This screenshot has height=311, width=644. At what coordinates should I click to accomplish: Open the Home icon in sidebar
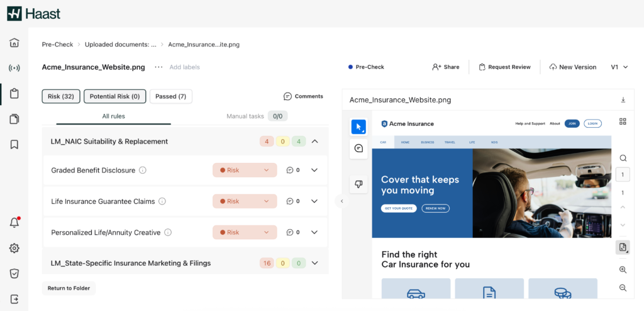pos(14,42)
